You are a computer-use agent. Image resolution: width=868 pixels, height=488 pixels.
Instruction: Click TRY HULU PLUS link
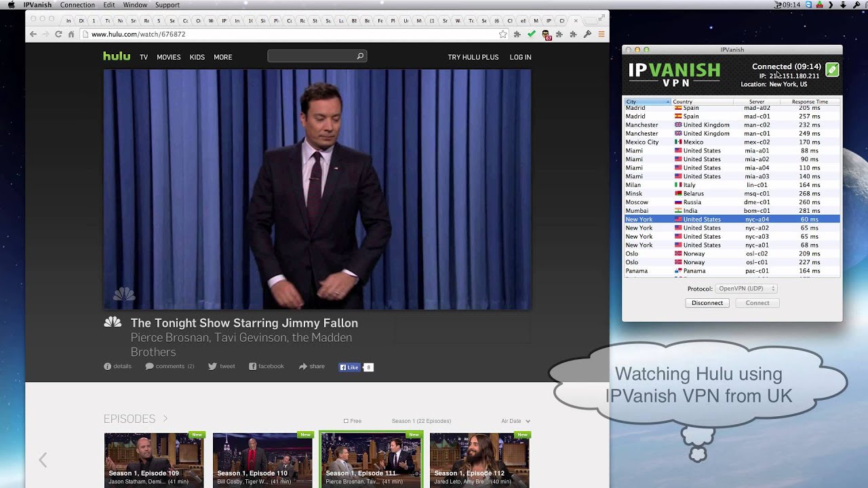tap(473, 57)
